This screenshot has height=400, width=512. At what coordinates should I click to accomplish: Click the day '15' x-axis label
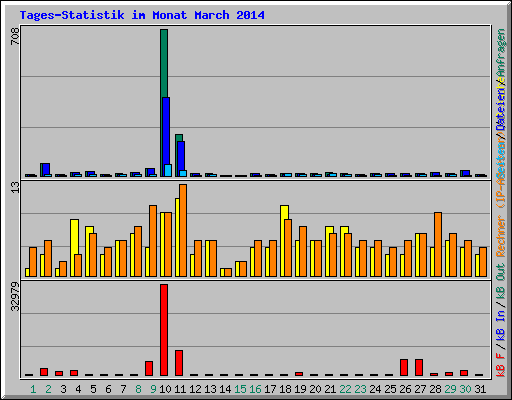coord(240,389)
